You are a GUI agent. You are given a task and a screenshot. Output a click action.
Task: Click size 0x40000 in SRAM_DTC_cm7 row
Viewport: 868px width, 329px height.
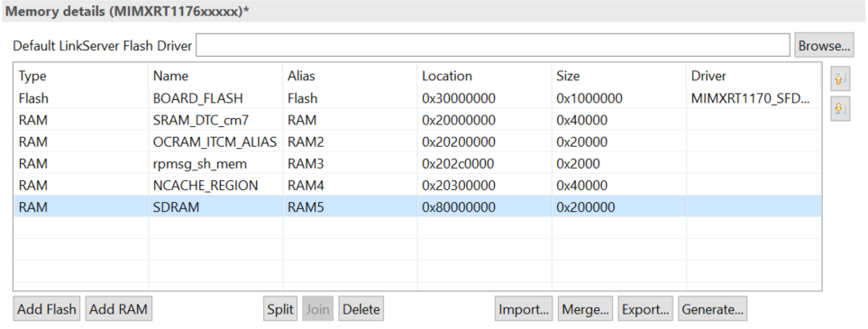point(619,120)
